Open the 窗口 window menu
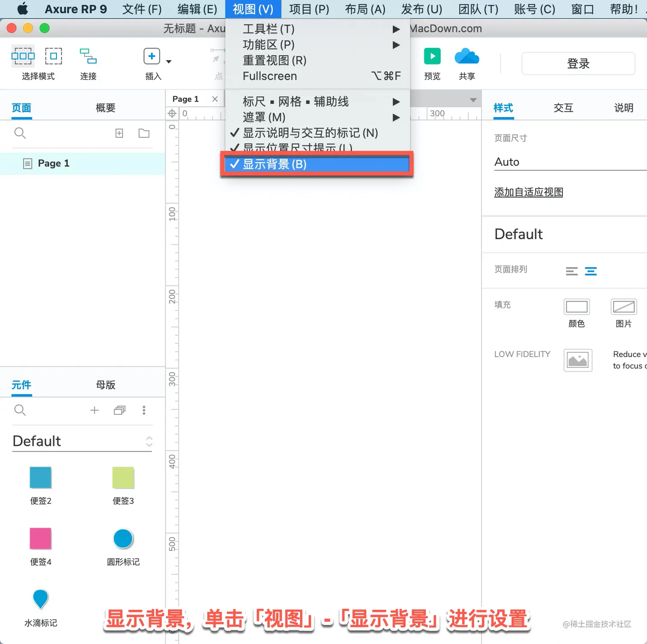This screenshot has height=644, width=647. [x=582, y=9]
